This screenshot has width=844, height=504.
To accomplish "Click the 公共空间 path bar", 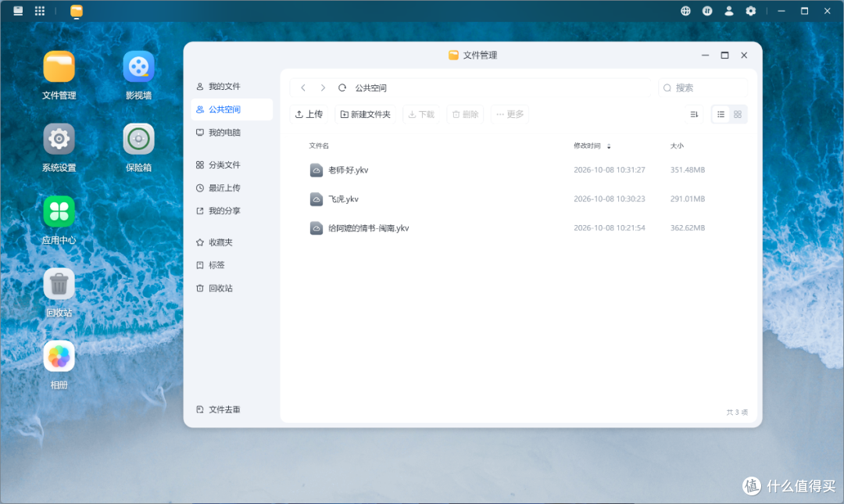I will (470, 88).
